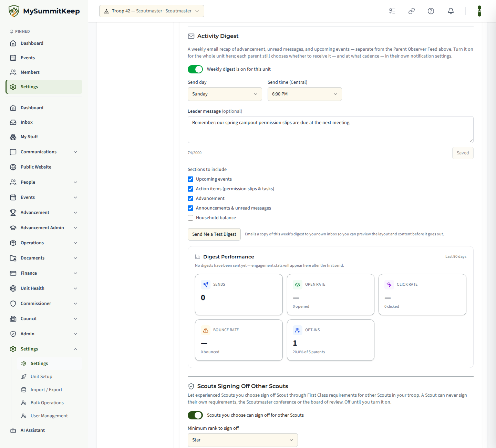Click the Commissioner shield icon
The image size is (496, 448).
[x=13, y=304]
